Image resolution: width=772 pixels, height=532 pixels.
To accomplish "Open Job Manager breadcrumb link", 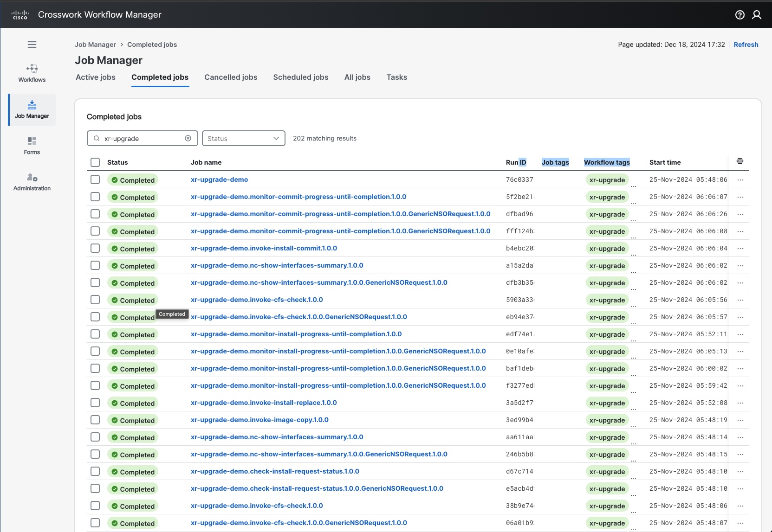I will pyautogui.click(x=95, y=45).
